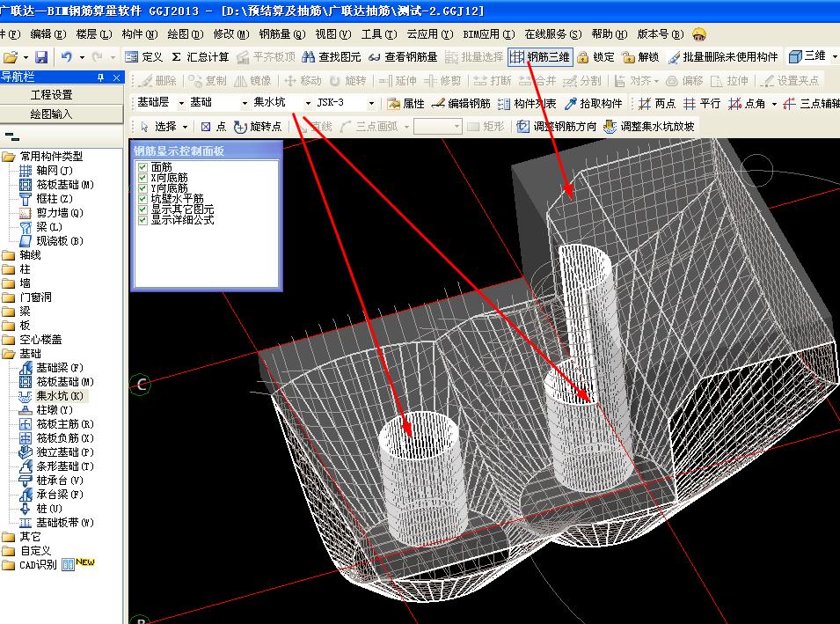Open 编辑(E) menu
This screenshot has height=624, width=840.
[48, 34]
